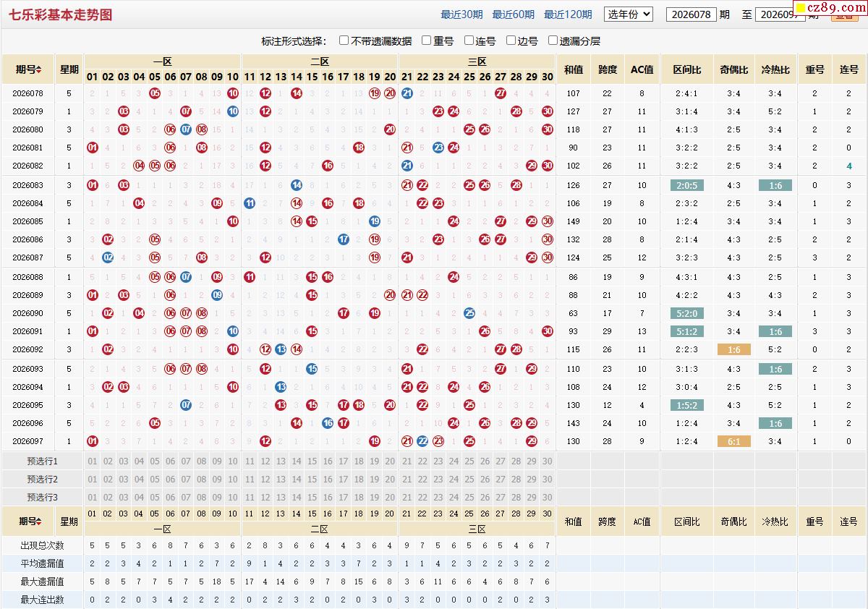
Task: Pick number 15 in 预选行1
Action: (x=312, y=461)
